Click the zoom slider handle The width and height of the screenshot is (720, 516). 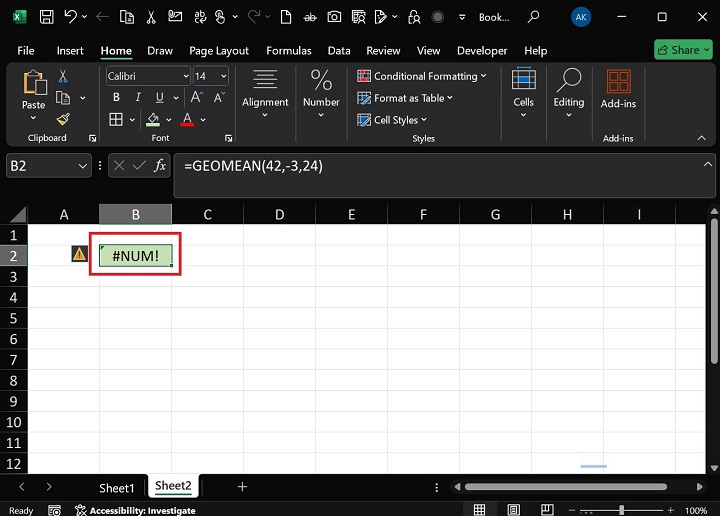point(621,510)
